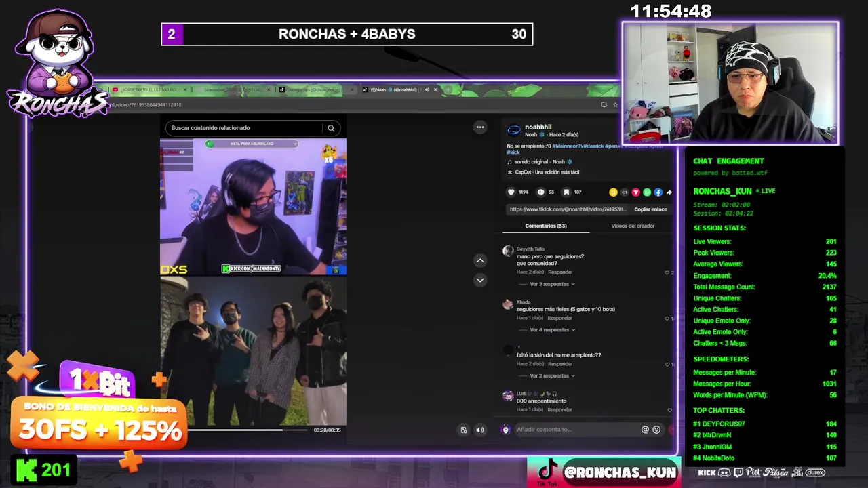Mute the tab via its speaker icon
This screenshot has height=488, width=868.
(427, 89)
